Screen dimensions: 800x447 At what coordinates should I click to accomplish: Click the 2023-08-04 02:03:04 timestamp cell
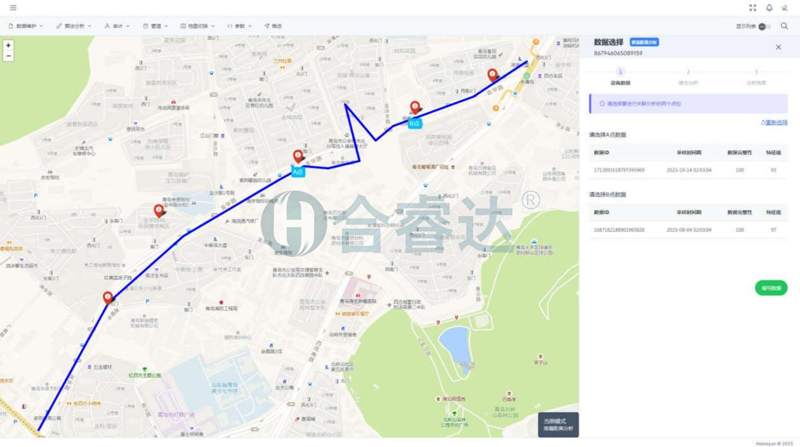click(689, 230)
